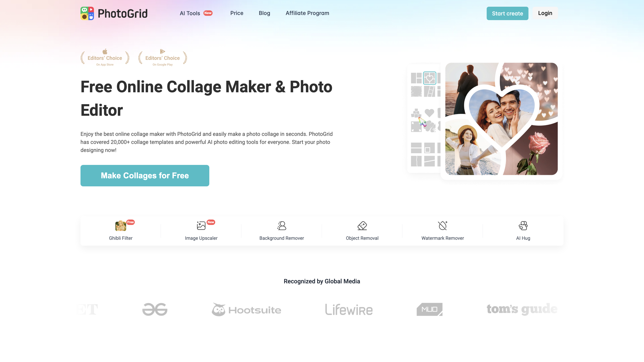Image resolution: width=644 pixels, height=362 pixels.
Task: Open the Watermark Remover icon
Action: tap(443, 226)
